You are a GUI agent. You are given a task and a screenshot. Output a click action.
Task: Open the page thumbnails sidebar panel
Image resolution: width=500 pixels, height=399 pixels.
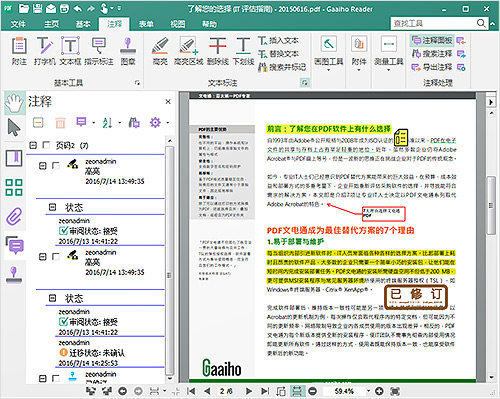14,187
